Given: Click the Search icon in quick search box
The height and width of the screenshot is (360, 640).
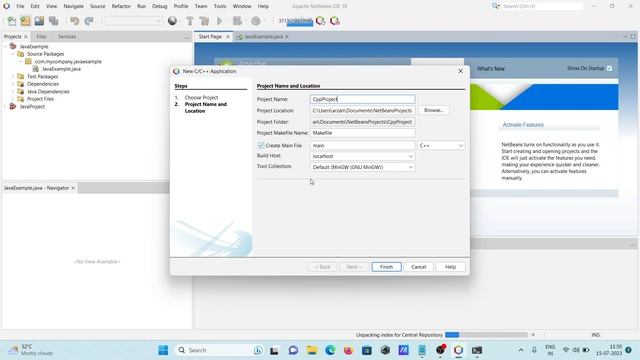Looking at the screenshot, I should 496,6.
